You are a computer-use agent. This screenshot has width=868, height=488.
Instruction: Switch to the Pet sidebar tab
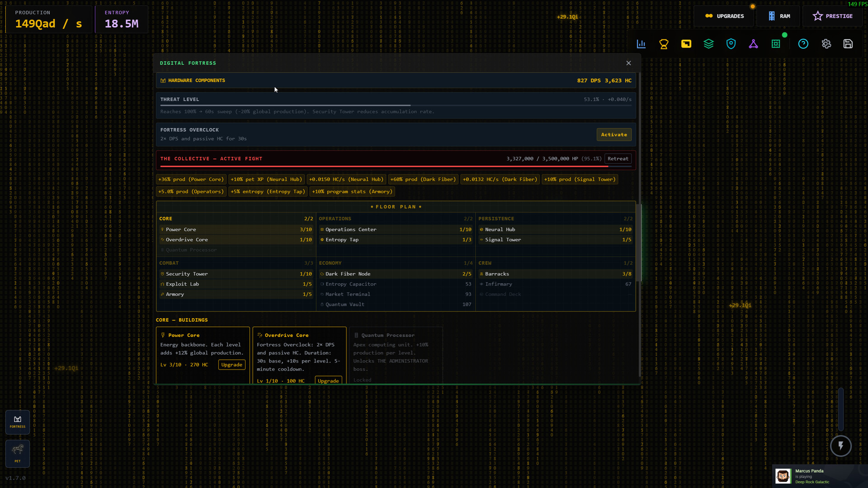(x=18, y=453)
